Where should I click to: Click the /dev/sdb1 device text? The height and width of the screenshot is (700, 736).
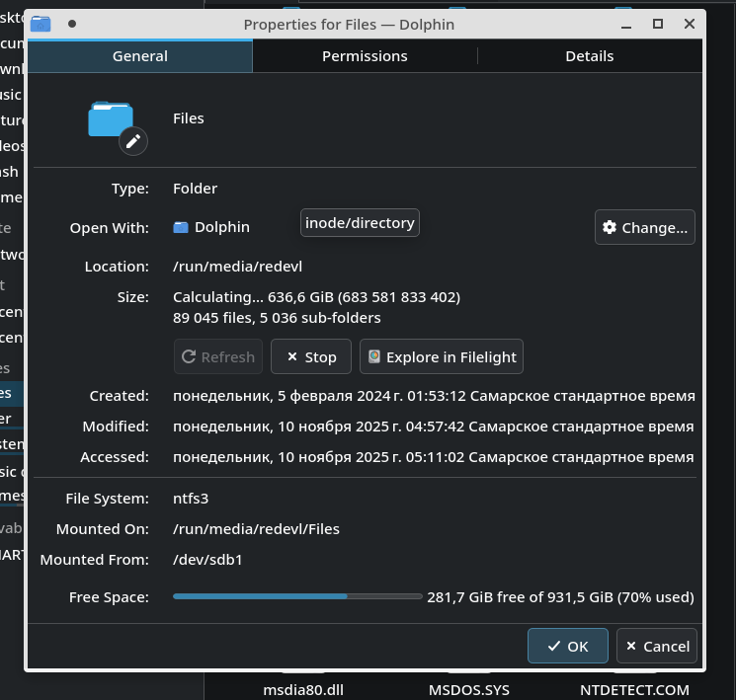point(207,559)
